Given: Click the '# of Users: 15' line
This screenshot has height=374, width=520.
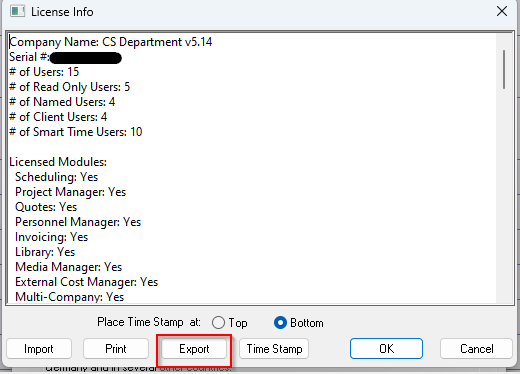Looking at the screenshot, I should 44,72.
